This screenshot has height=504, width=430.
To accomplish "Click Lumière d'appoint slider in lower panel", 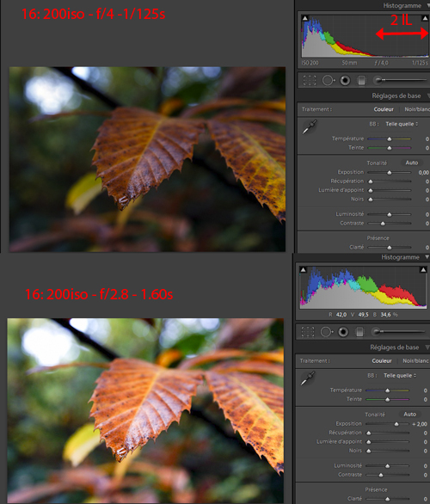I will (387, 442).
